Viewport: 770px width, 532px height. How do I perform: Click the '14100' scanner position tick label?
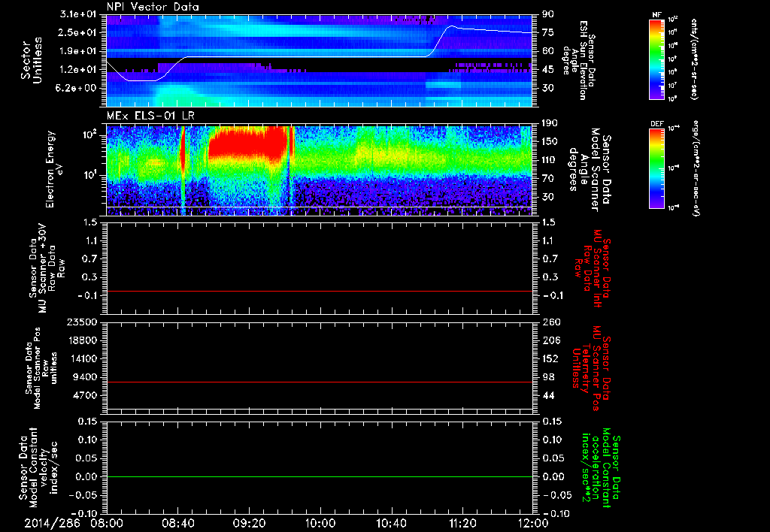pos(81,358)
